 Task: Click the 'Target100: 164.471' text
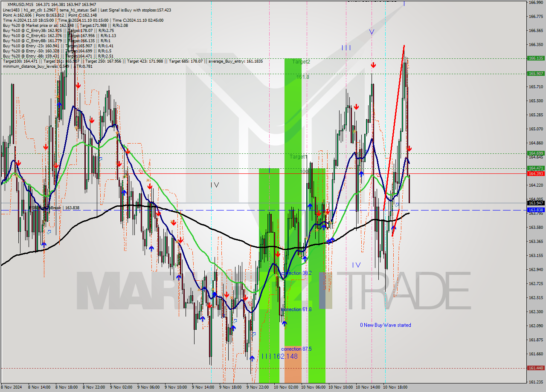(x=20, y=61)
